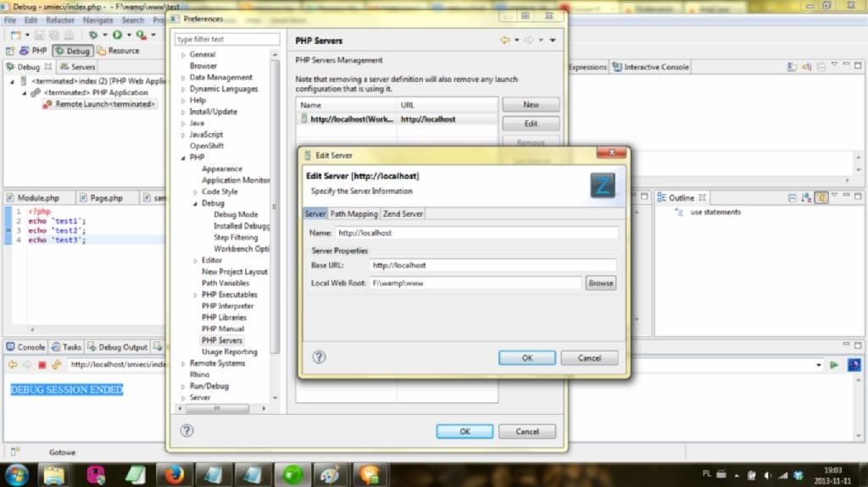
Task: Click the debug bug toolbar icon
Action: (x=93, y=35)
